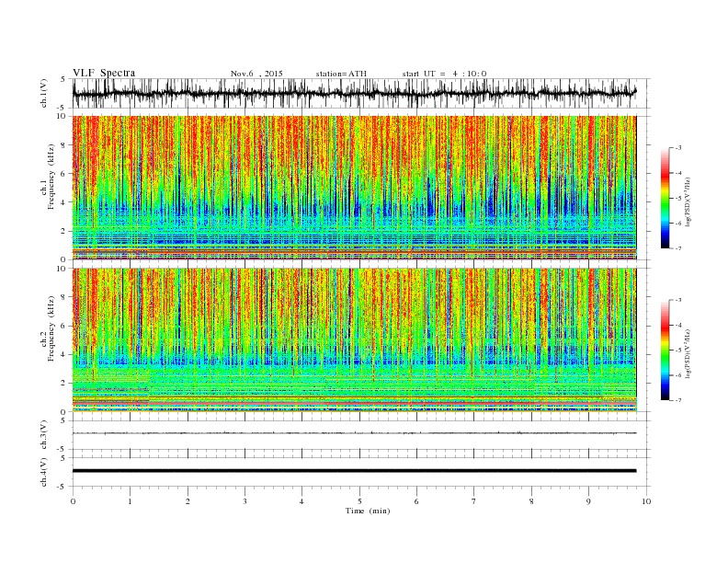This screenshot has height=563, width=728.
Task: Click time axis tick label "6"
Action: point(416,501)
